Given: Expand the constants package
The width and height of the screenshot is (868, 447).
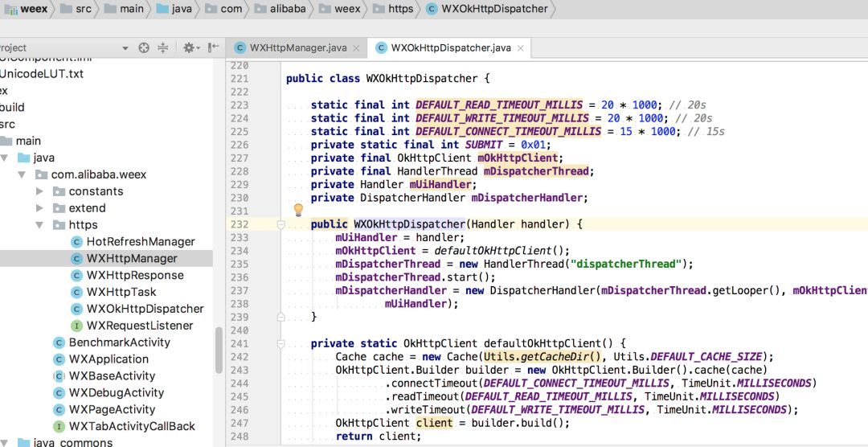Looking at the screenshot, I should [39, 191].
